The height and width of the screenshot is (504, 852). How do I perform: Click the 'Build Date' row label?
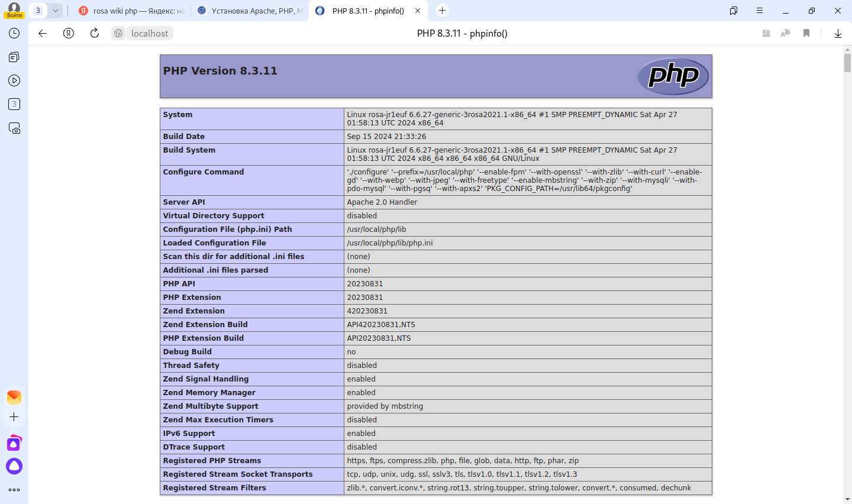coord(184,137)
